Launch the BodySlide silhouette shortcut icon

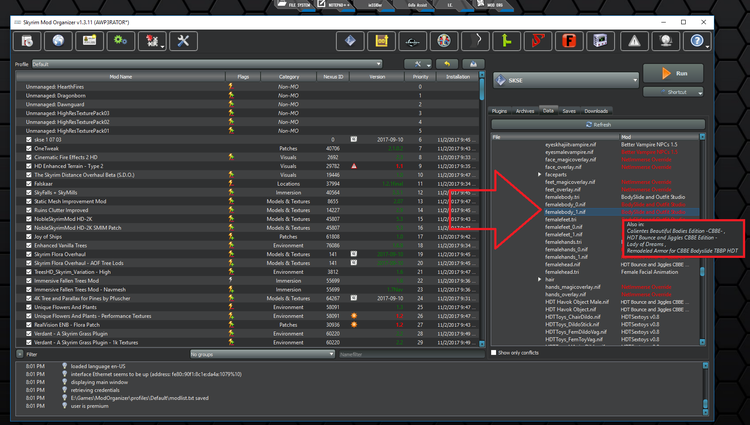pyautogui.click(x=475, y=41)
